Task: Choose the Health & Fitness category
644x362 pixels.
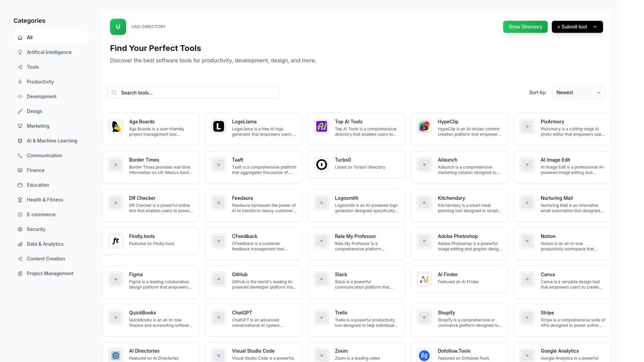Action: [x=45, y=200]
